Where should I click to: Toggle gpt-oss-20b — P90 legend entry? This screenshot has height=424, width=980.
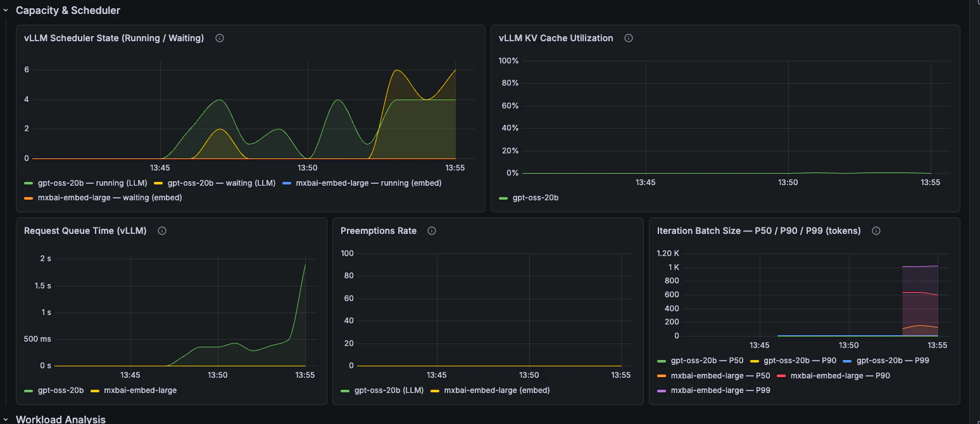pyautogui.click(x=800, y=361)
